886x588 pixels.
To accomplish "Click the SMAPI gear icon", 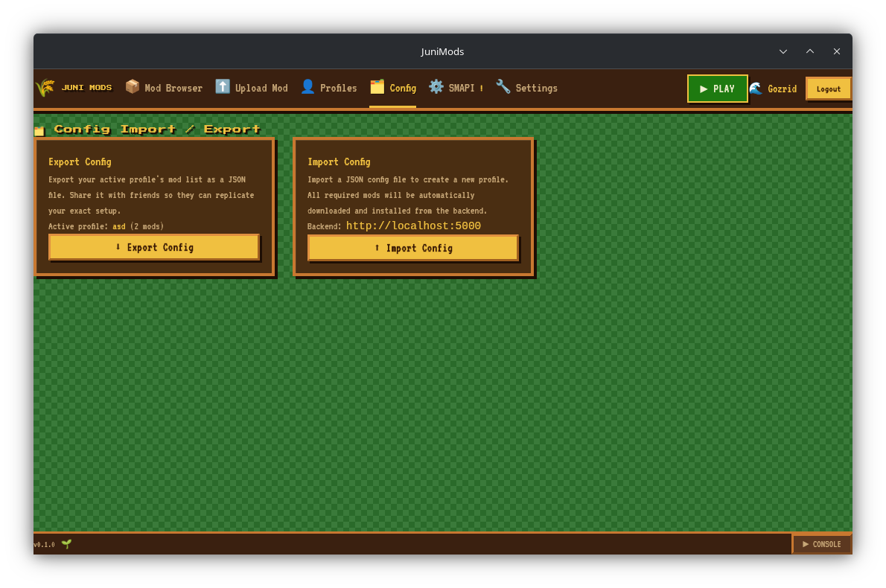I will tap(436, 86).
